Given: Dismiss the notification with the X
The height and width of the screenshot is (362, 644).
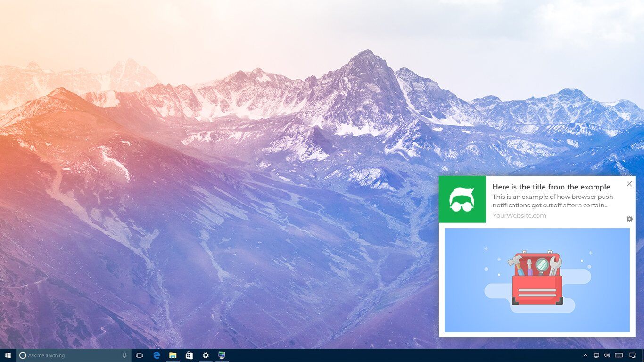Looking at the screenshot, I should pyautogui.click(x=629, y=184).
